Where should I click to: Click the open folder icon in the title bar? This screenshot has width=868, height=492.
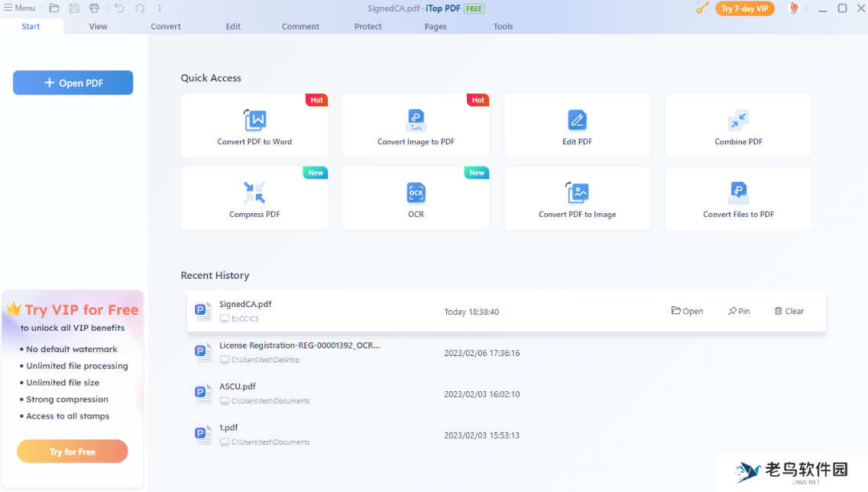point(54,8)
